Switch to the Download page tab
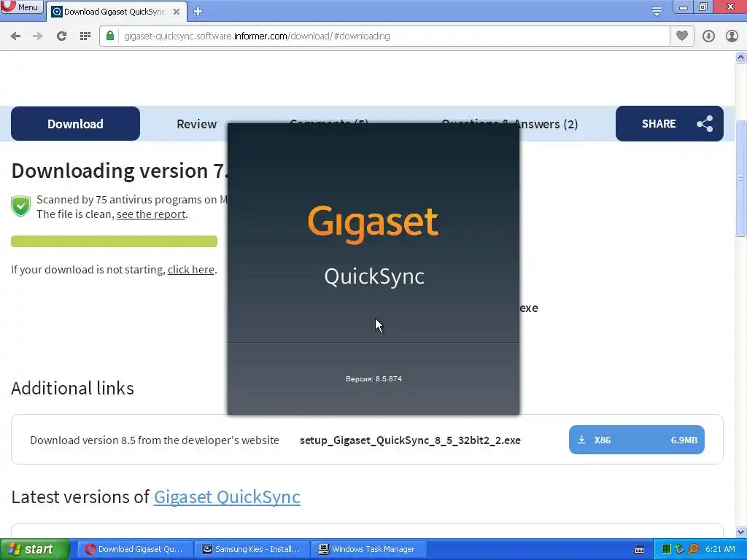The image size is (747, 560). tap(75, 124)
